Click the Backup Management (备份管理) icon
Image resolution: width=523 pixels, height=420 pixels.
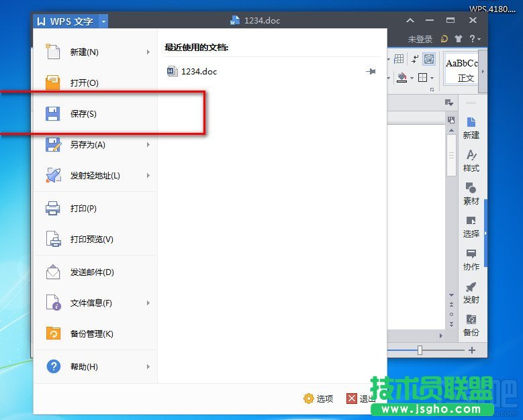click(53, 333)
